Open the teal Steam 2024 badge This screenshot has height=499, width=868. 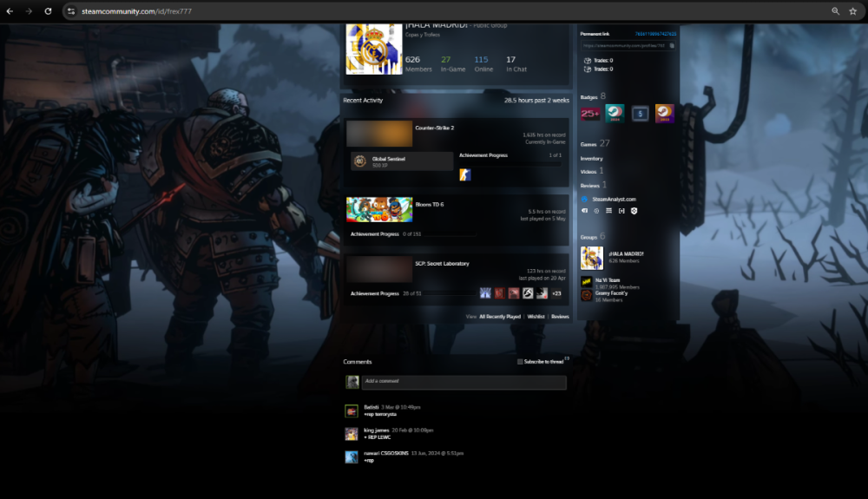coord(615,114)
